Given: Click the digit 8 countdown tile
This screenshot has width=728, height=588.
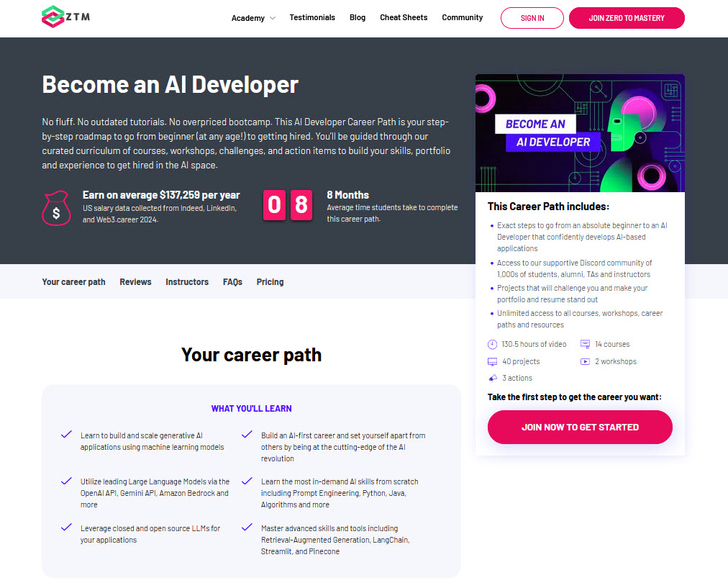Looking at the screenshot, I should 301,205.
